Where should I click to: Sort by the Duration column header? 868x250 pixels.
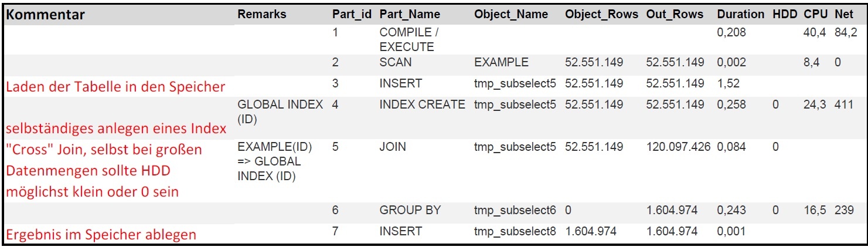[x=740, y=14]
